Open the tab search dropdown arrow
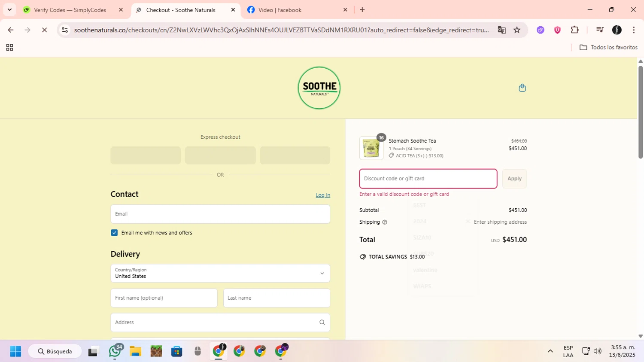 pos(9,9)
